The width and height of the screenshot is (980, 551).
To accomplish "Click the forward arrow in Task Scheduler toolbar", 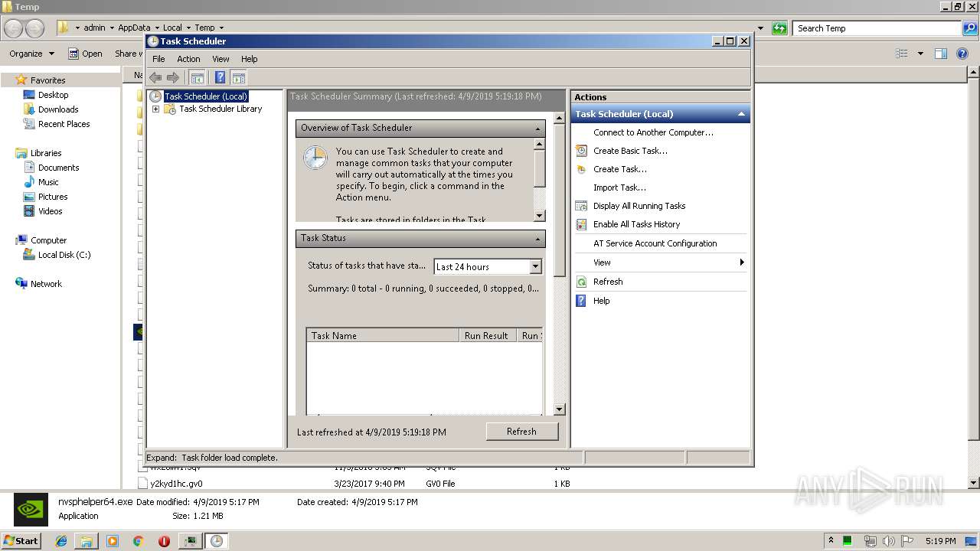I will pyautogui.click(x=173, y=77).
